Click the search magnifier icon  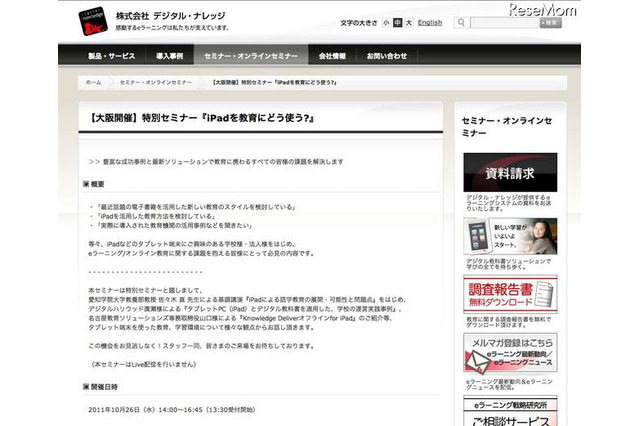pos(461,22)
